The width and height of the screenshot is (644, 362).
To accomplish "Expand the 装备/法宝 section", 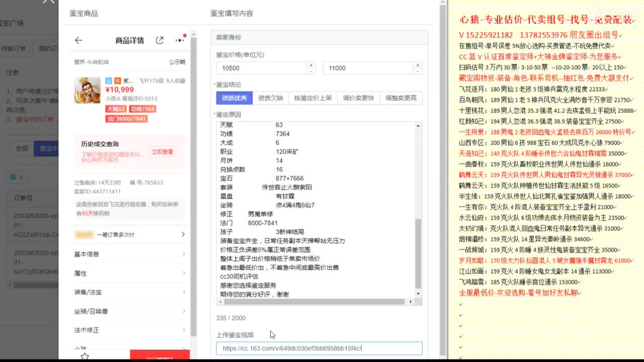I will click(129, 292).
